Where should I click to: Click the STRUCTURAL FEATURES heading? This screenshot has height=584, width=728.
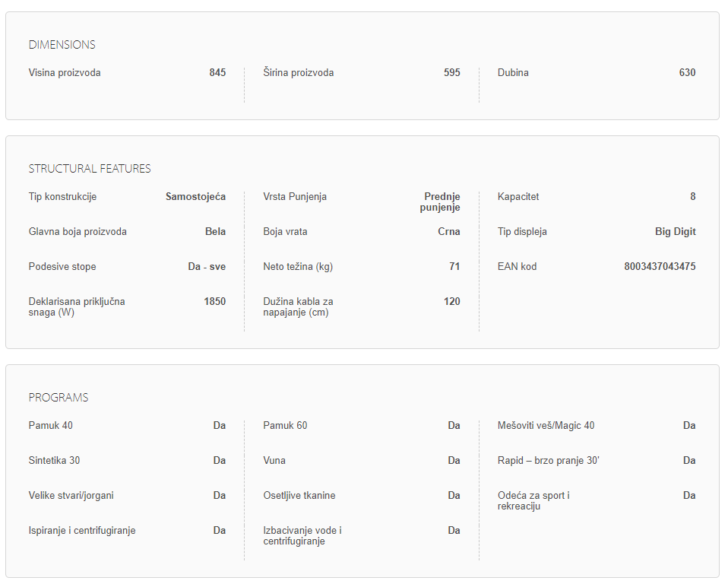point(90,169)
